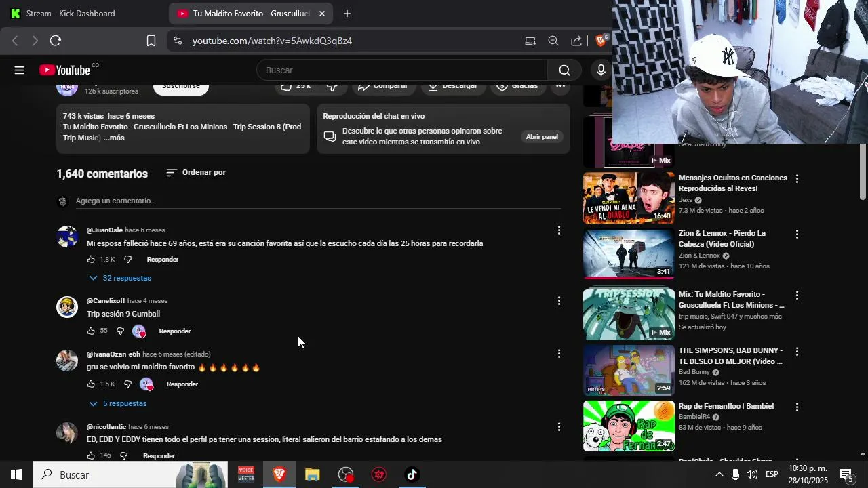Expand video description with ...más

coord(114,138)
